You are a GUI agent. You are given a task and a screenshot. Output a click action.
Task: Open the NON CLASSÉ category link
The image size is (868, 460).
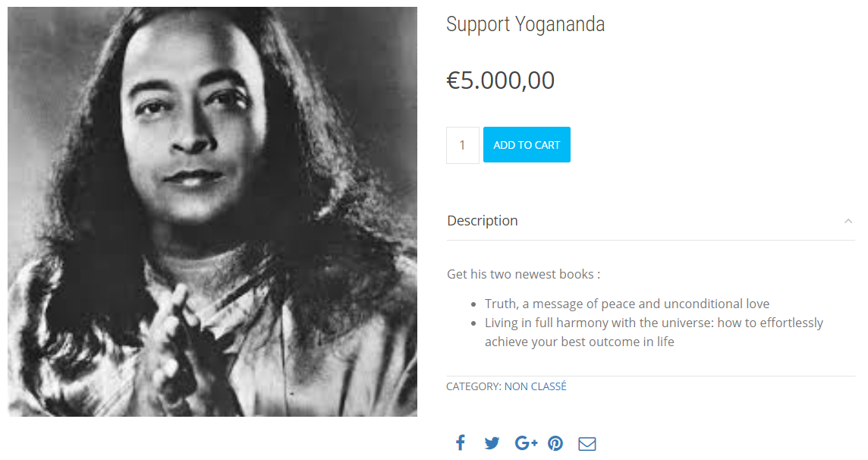tap(536, 386)
